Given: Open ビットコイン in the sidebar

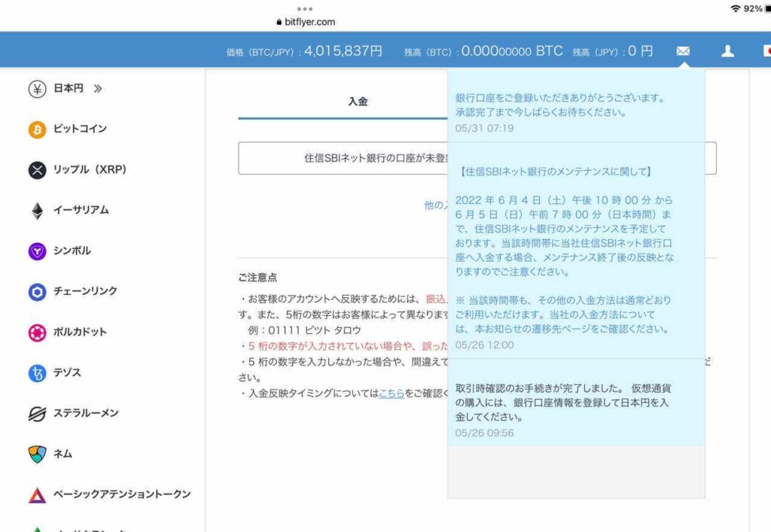Looking at the screenshot, I should coord(80,129).
